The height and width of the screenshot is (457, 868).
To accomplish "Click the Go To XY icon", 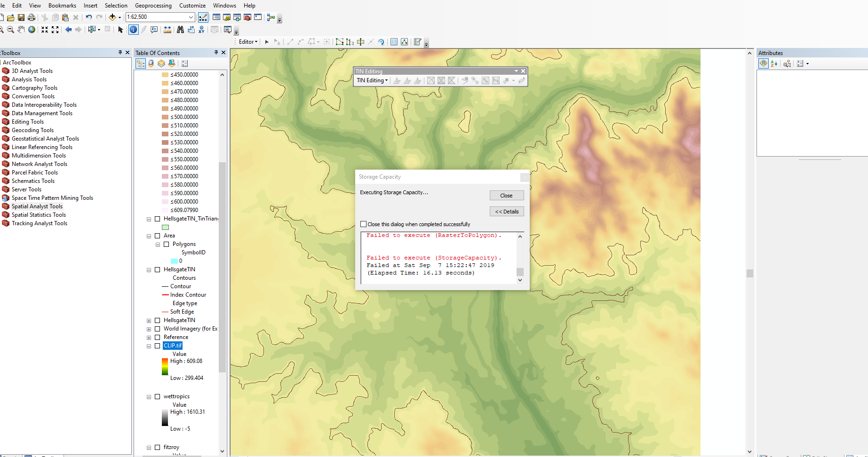I will click(x=201, y=30).
